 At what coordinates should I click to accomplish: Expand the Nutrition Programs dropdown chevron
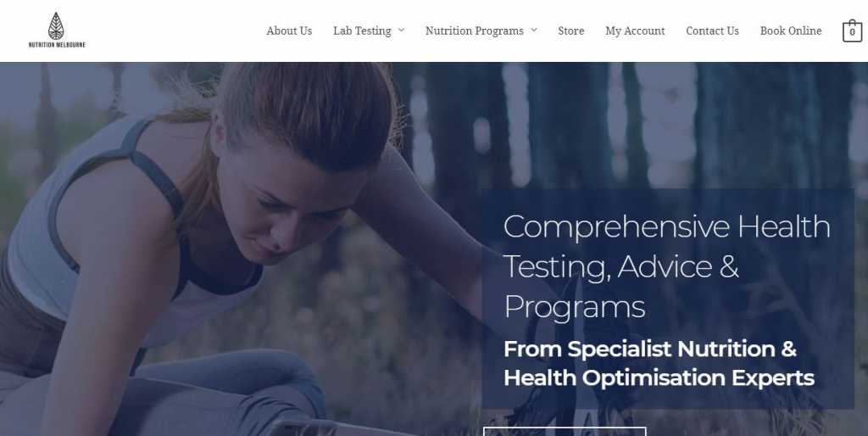(x=534, y=31)
